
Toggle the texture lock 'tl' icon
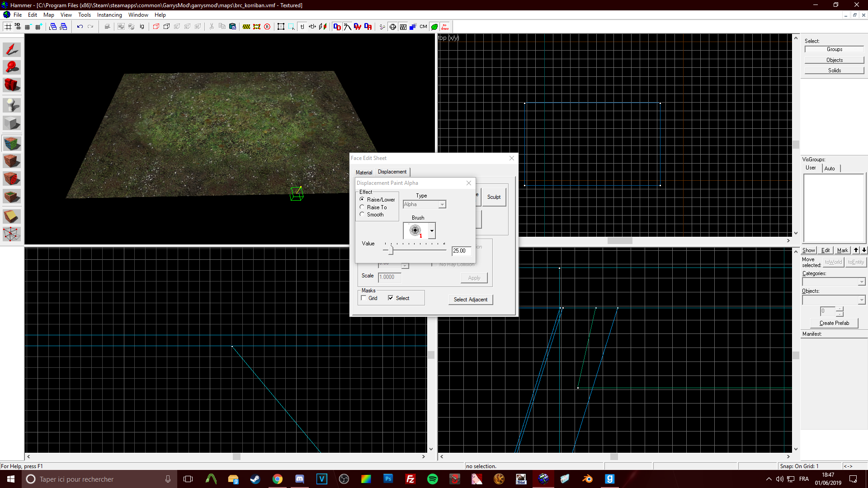302,27
